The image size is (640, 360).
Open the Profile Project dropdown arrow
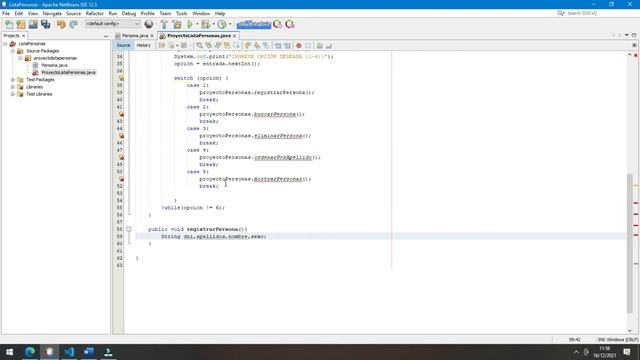pos(230,24)
